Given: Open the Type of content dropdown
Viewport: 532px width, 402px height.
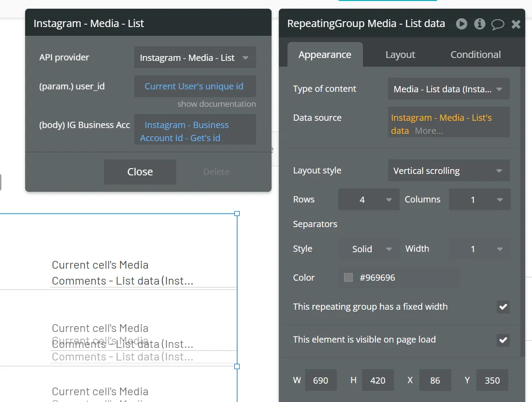Looking at the screenshot, I should click(x=448, y=89).
